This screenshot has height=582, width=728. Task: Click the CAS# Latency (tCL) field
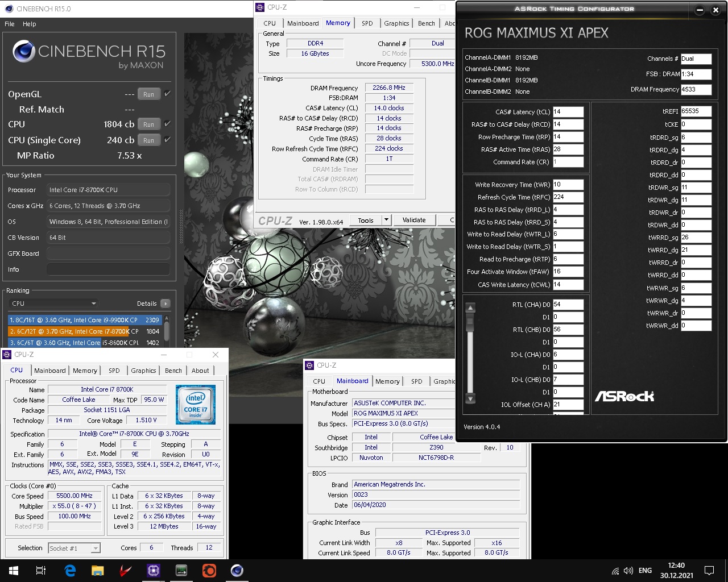[x=568, y=112]
